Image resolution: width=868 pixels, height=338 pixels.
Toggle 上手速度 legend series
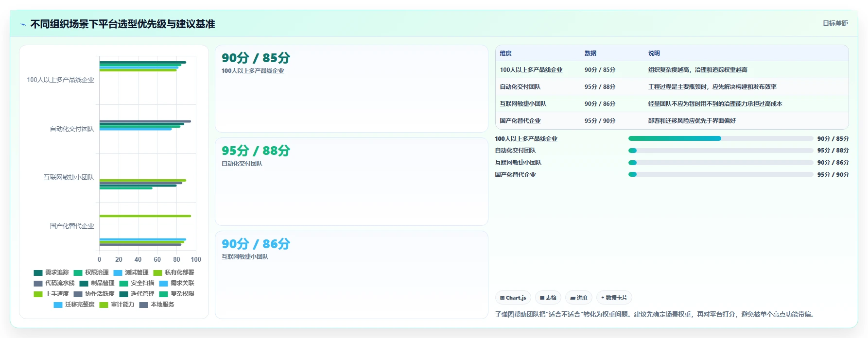51,294
